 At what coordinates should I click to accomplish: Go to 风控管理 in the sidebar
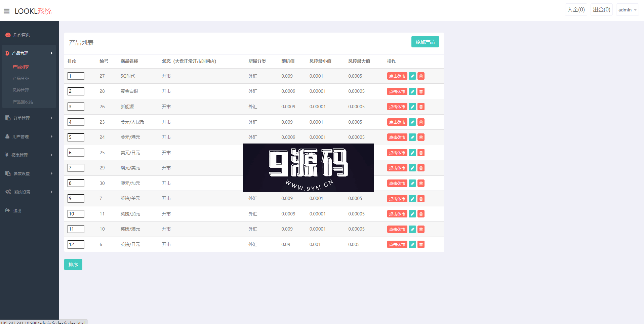coord(21,90)
